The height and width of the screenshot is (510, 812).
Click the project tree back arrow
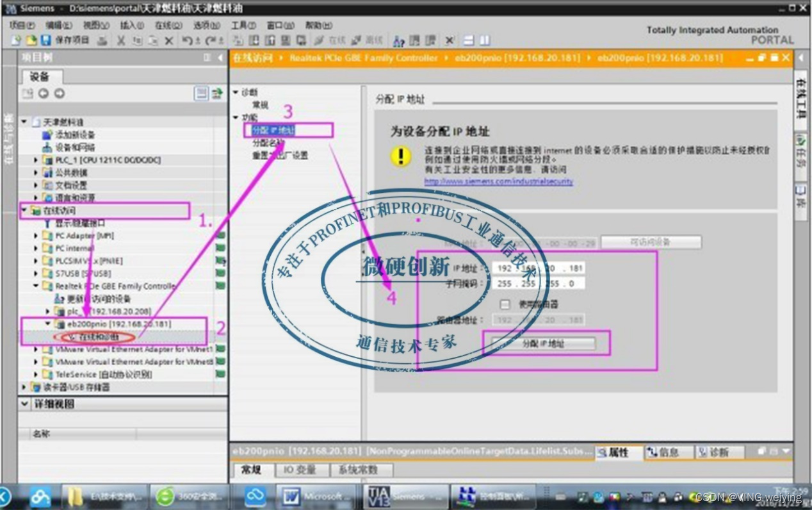pos(44,94)
